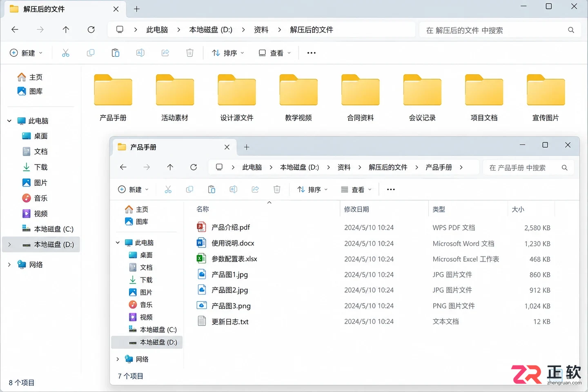Expand 网络 in 产品手册 window sidebar
Screen dimensions: 588x392
click(x=118, y=359)
